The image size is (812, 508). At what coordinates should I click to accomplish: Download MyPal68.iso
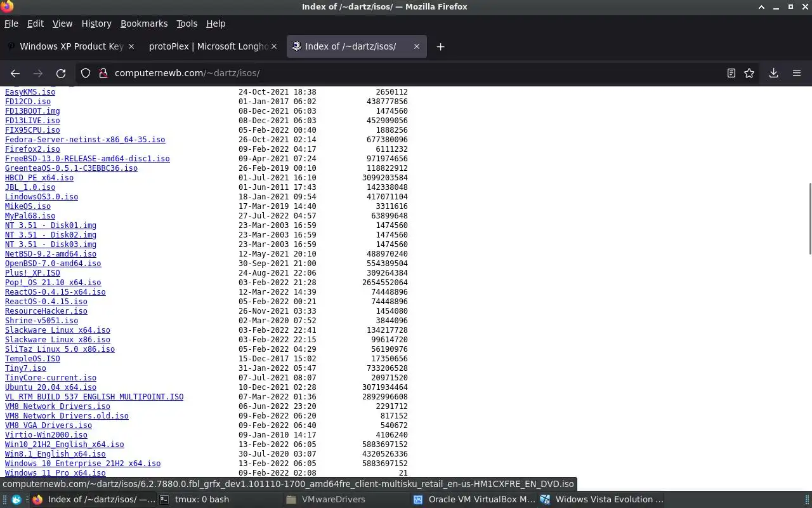pyautogui.click(x=30, y=216)
